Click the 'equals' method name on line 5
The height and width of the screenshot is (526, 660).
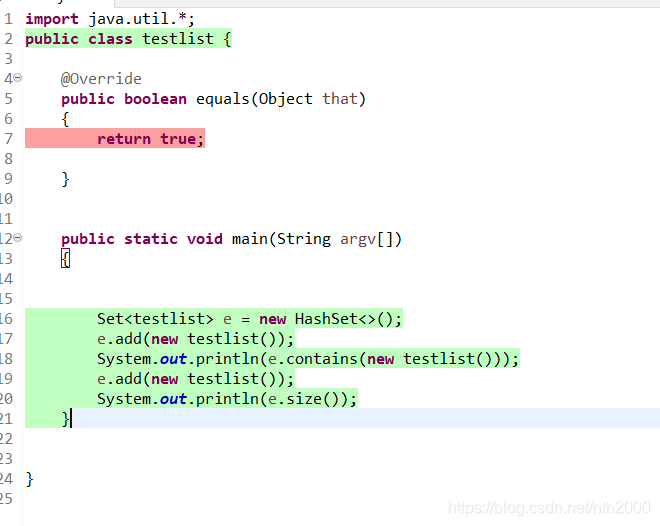(223, 99)
